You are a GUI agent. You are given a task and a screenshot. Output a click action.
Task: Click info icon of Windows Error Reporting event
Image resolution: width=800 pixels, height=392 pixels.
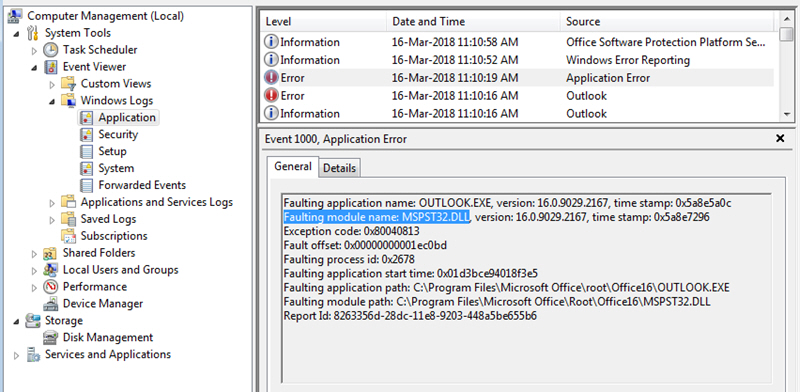(x=271, y=60)
